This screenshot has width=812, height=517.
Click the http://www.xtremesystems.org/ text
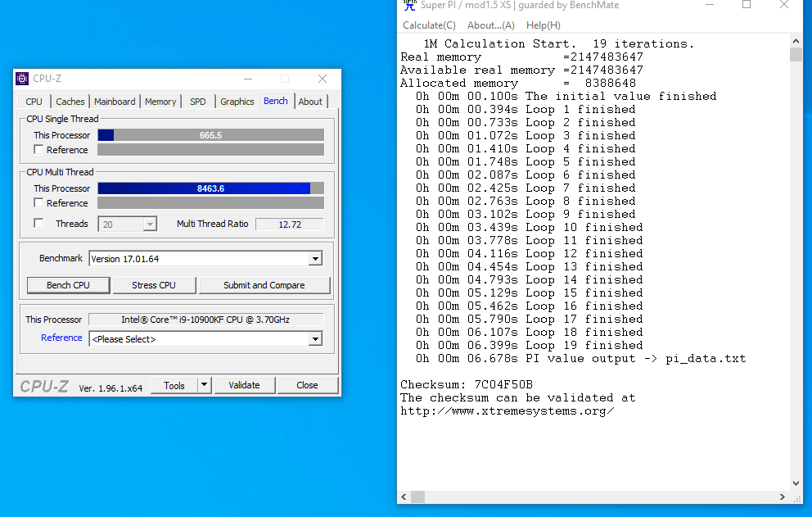coord(508,411)
